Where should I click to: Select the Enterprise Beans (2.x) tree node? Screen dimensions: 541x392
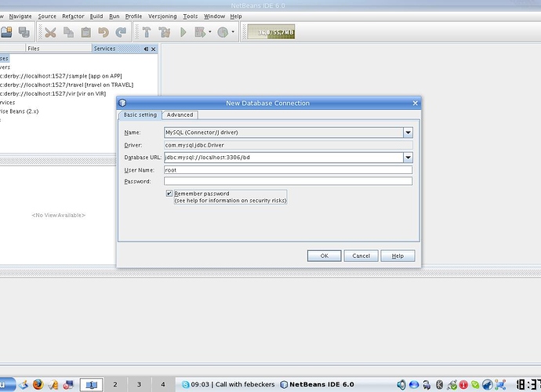click(x=20, y=111)
